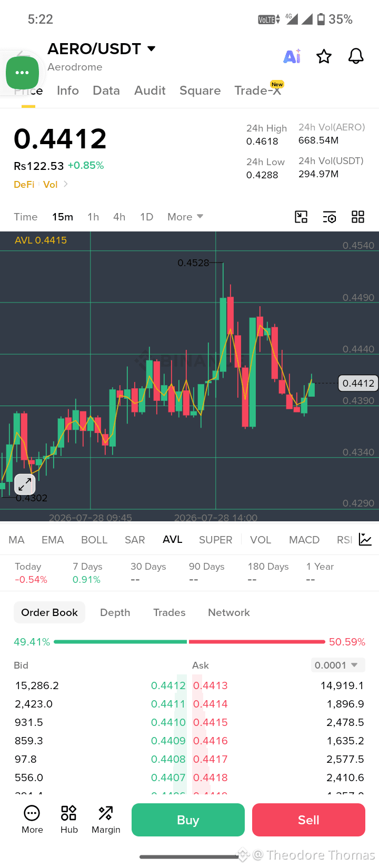The height and width of the screenshot is (868, 379).
Task: Expand chart to fullscreen
Action: click(x=25, y=485)
